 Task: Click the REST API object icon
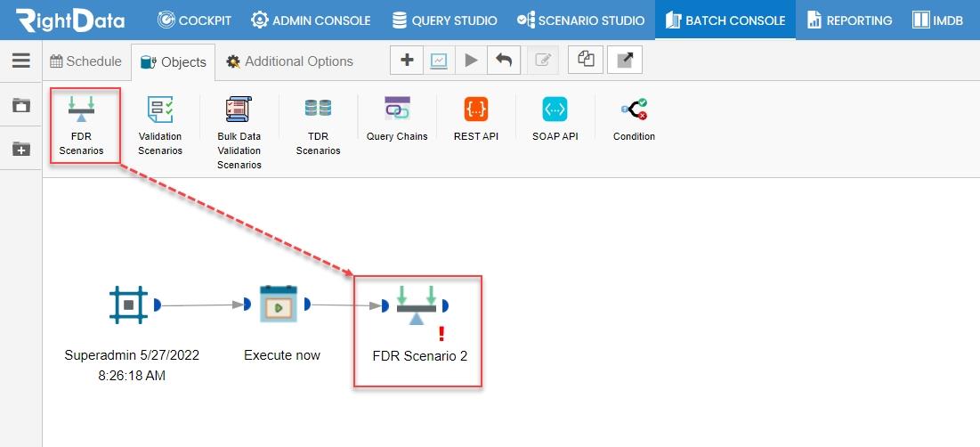[475, 110]
